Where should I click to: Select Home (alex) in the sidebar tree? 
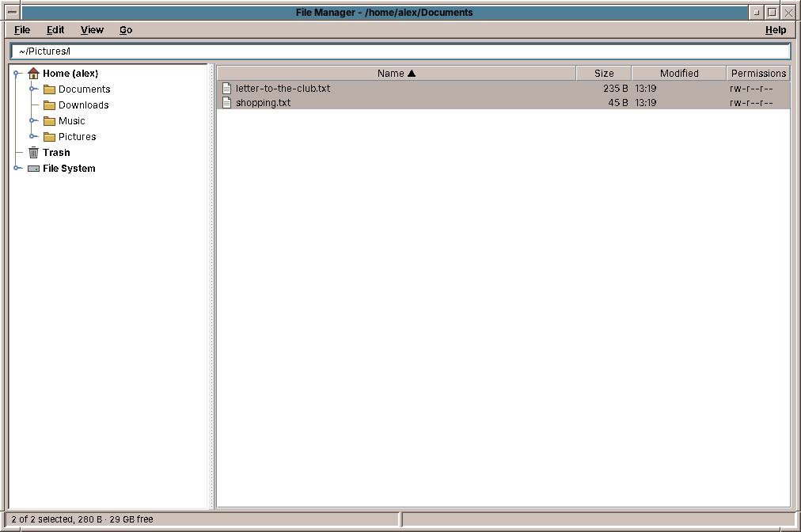[x=70, y=74]
